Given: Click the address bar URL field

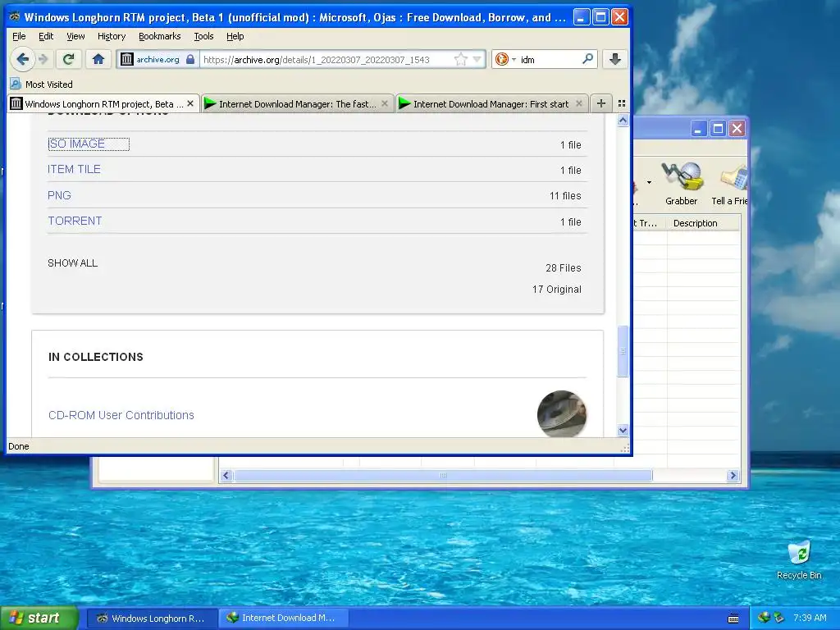Looking at the screenshot, I should pos(326,59).
